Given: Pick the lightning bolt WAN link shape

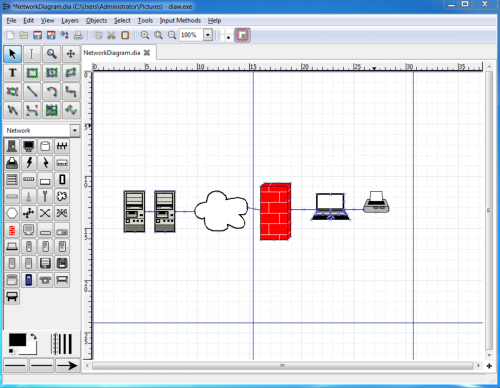Looking at the screenshot, I should [x=29, y=163].
